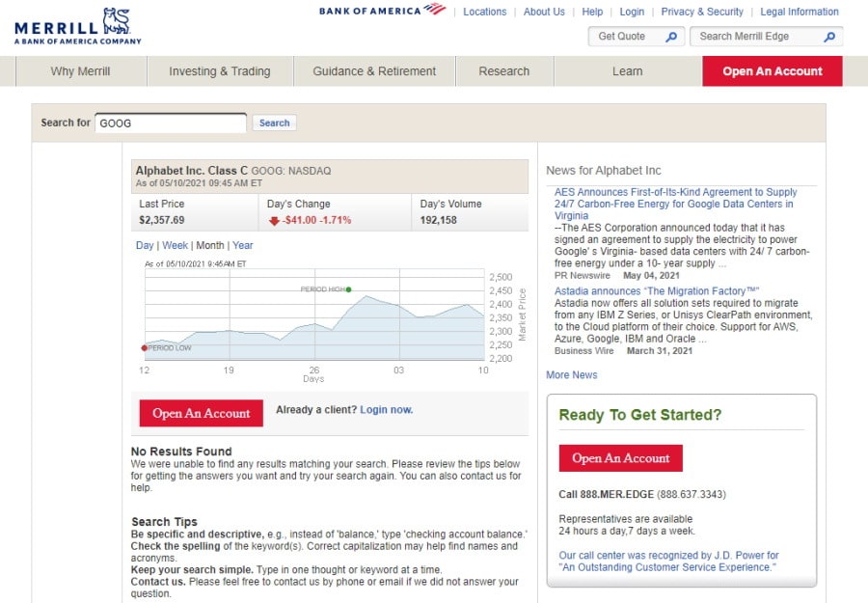Click the Login now link

click(387, 410)
